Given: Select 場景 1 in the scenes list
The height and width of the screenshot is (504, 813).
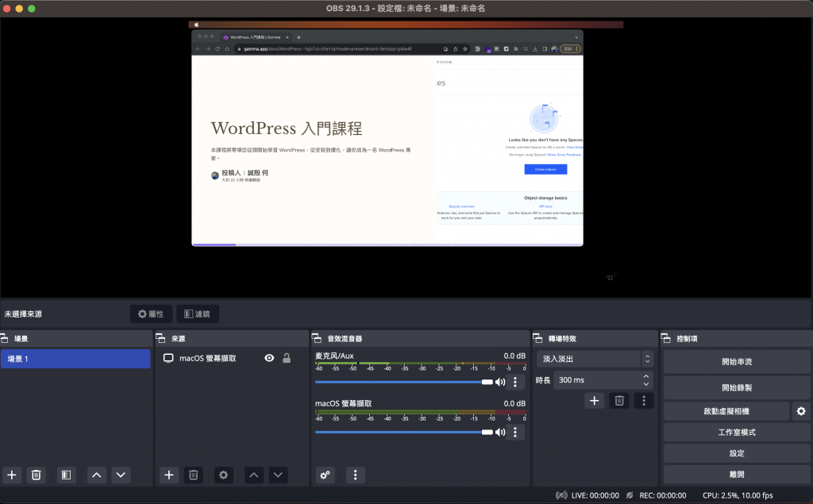Looking at the screenshot, I should point(75,359).
